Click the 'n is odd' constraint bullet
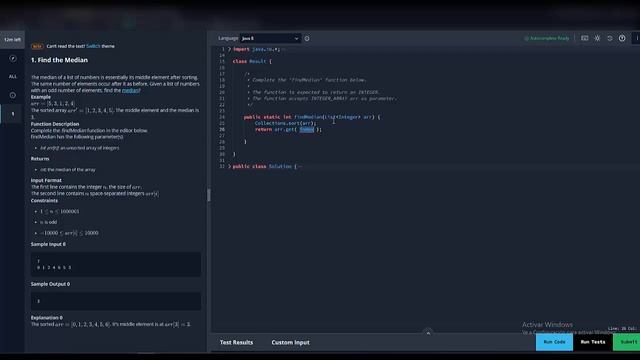The image size is (640, 360). coord(48,222)
